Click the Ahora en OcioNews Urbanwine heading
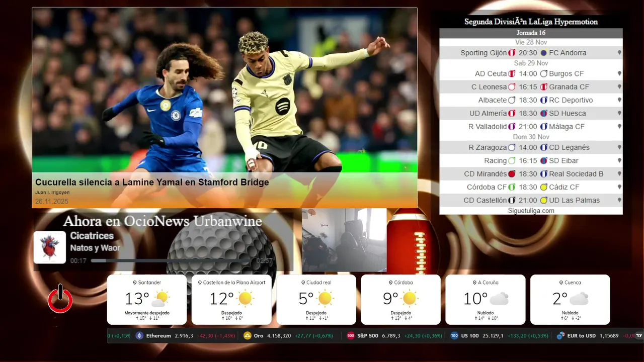The image size is (644, 362). click(x=163, y=221)
